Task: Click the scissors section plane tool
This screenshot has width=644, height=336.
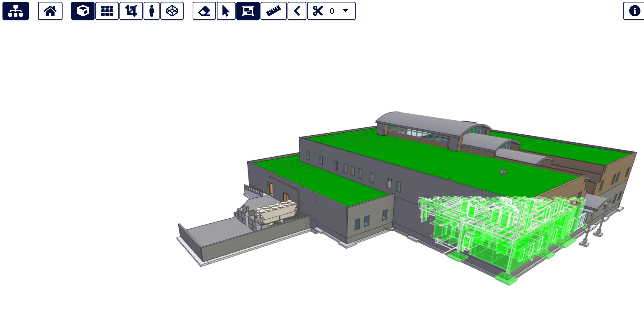Action: 318,11
